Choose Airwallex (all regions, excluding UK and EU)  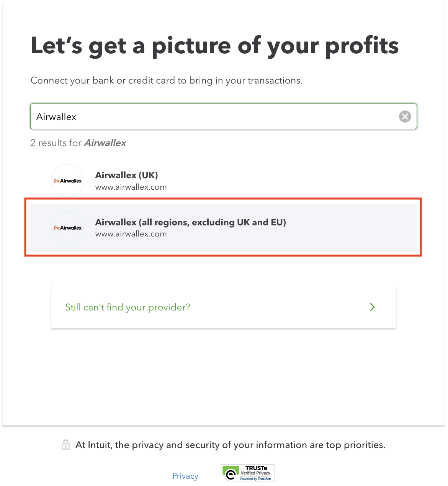191,222
